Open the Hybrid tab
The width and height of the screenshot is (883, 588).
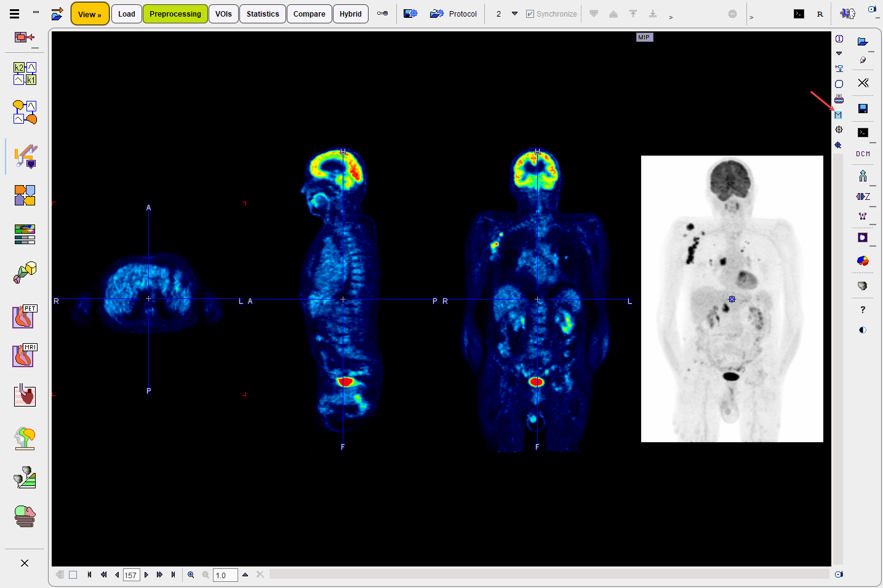point(351,14)
